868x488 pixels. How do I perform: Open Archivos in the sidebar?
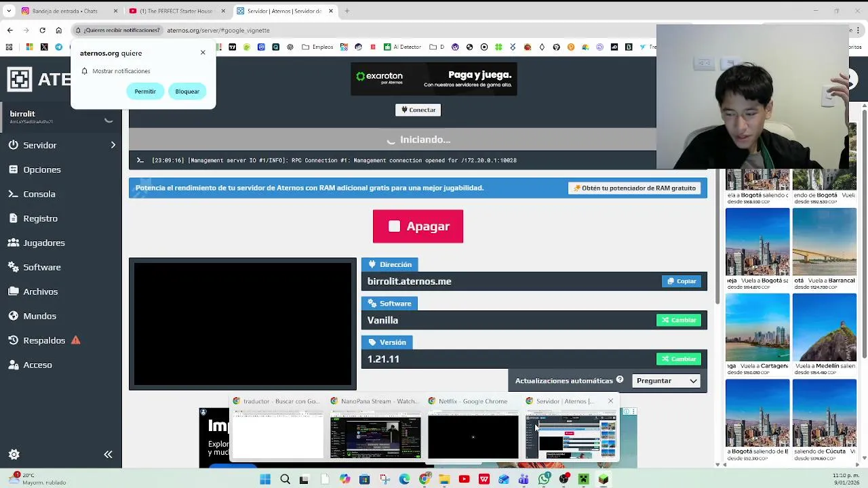(x=40, y=291)
